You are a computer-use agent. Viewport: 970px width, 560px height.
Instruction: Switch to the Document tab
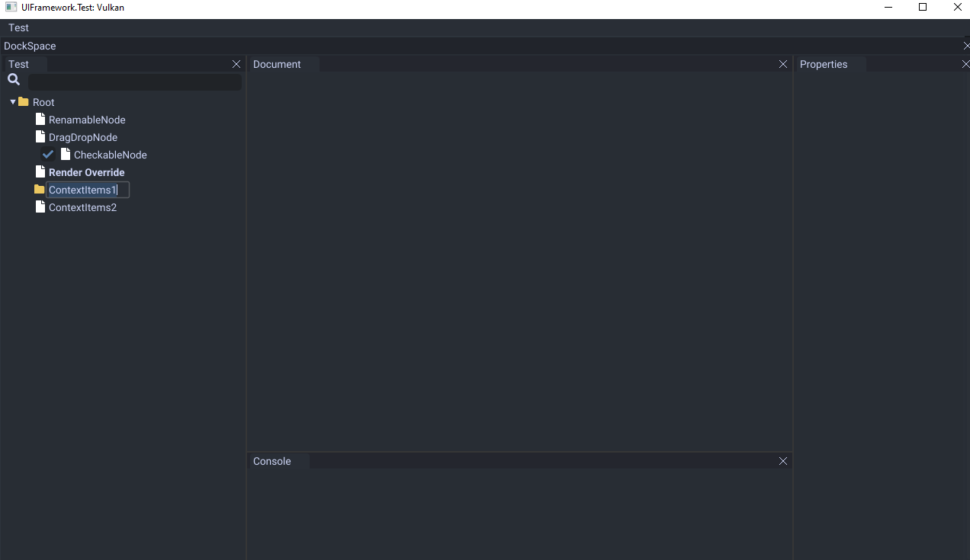point(277,64)
